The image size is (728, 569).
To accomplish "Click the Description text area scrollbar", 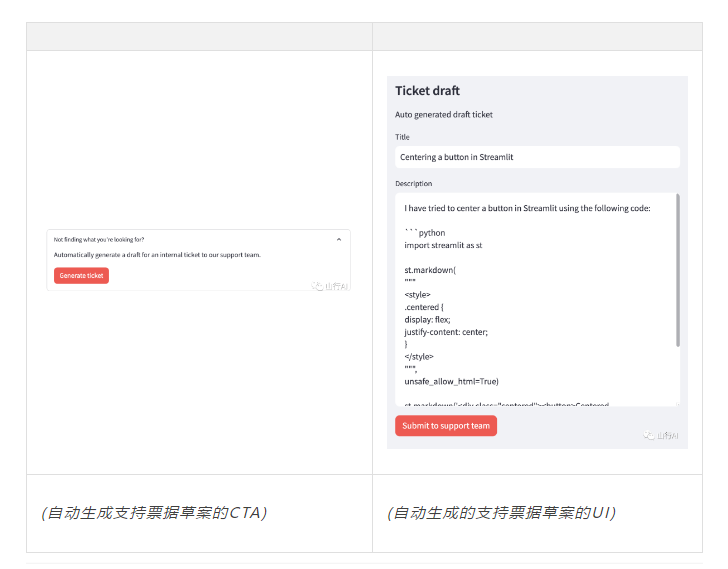I will (678, 270).
